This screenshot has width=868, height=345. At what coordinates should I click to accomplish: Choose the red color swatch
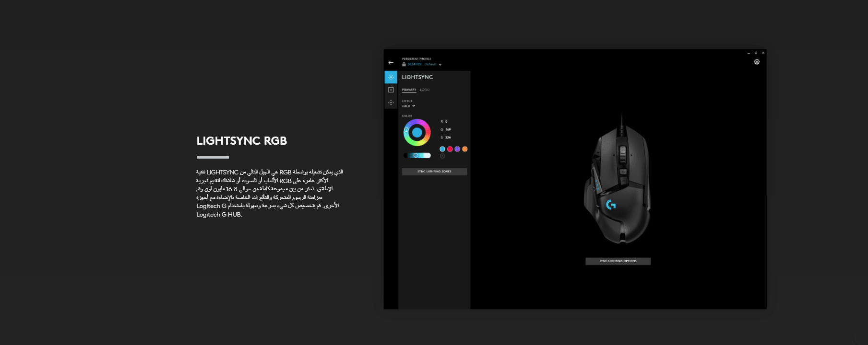point(450,149)
